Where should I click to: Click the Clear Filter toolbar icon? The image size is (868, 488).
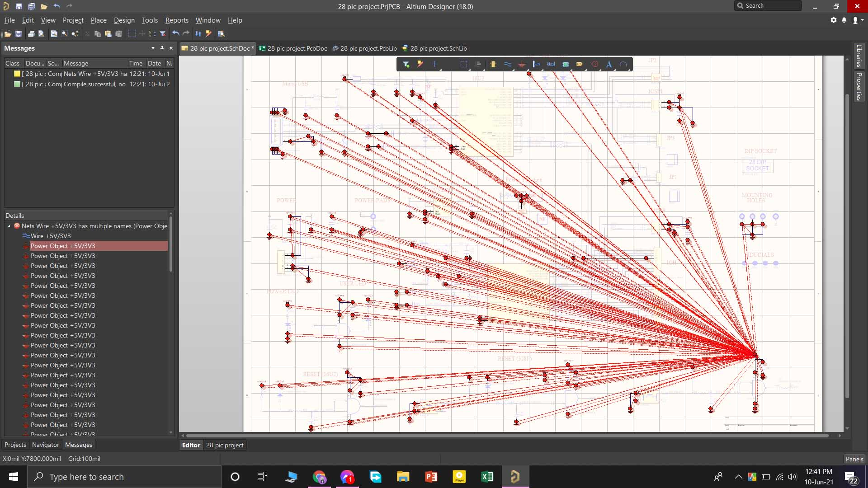coord(163,34)
